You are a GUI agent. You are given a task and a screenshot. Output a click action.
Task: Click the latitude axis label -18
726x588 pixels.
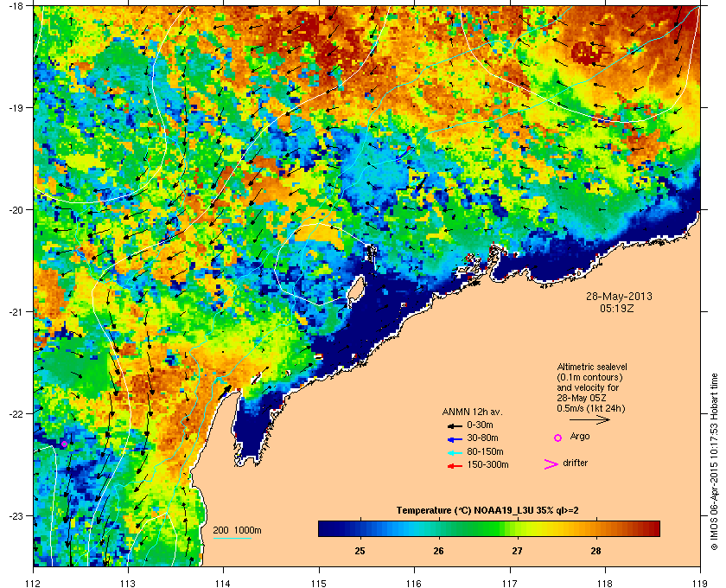(16, 6)
